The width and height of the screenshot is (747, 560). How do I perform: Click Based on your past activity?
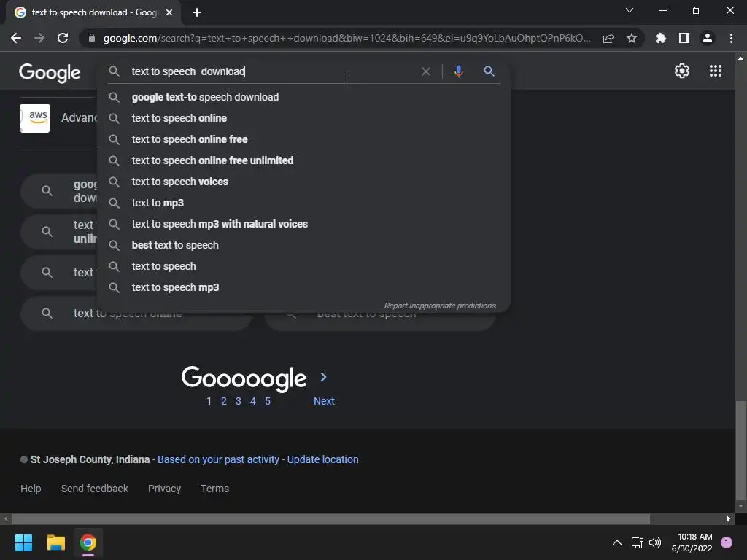[218, 459]
